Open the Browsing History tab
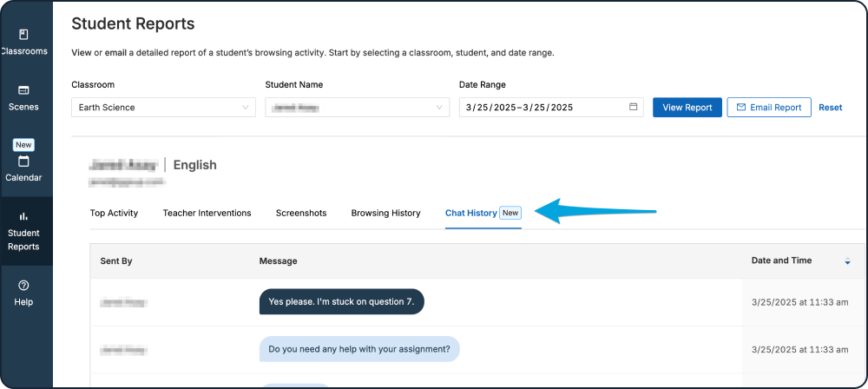The height and width of the screenshot is (389, 868). point(385,213)
